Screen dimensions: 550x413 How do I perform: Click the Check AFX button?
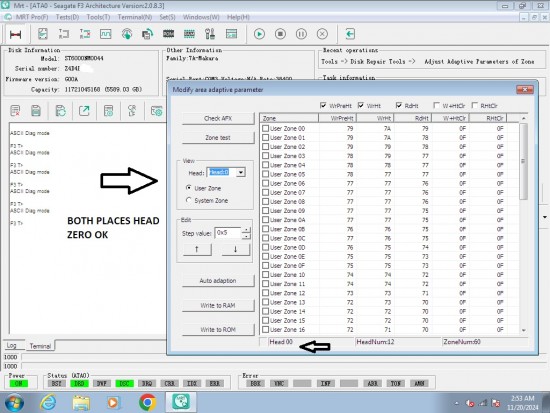click(x=218, y=119)
